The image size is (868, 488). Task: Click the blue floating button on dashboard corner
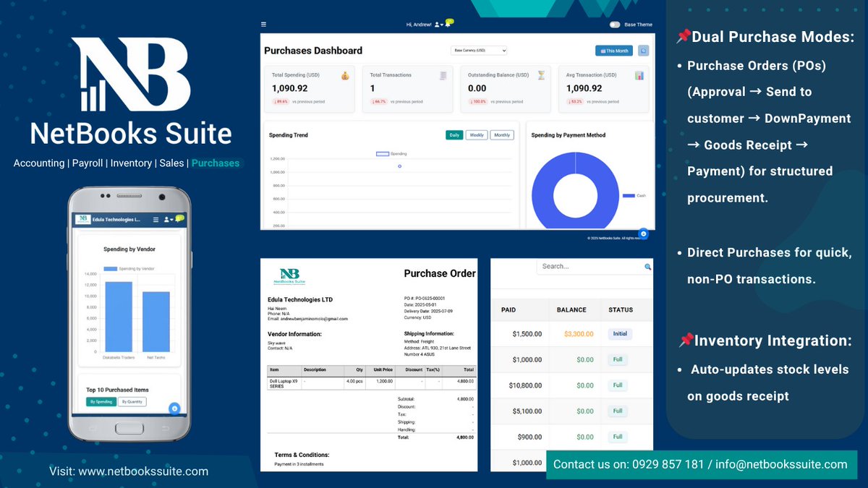[643, 234]
